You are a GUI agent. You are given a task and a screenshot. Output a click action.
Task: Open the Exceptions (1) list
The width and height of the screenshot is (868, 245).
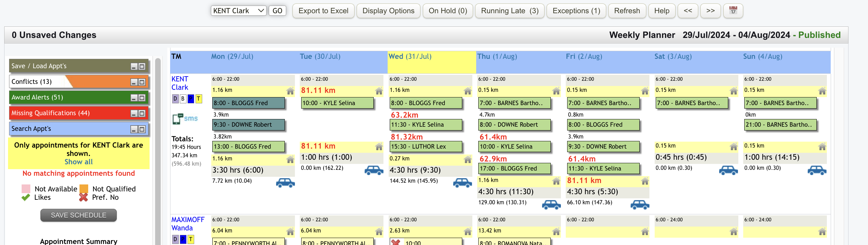576,11
